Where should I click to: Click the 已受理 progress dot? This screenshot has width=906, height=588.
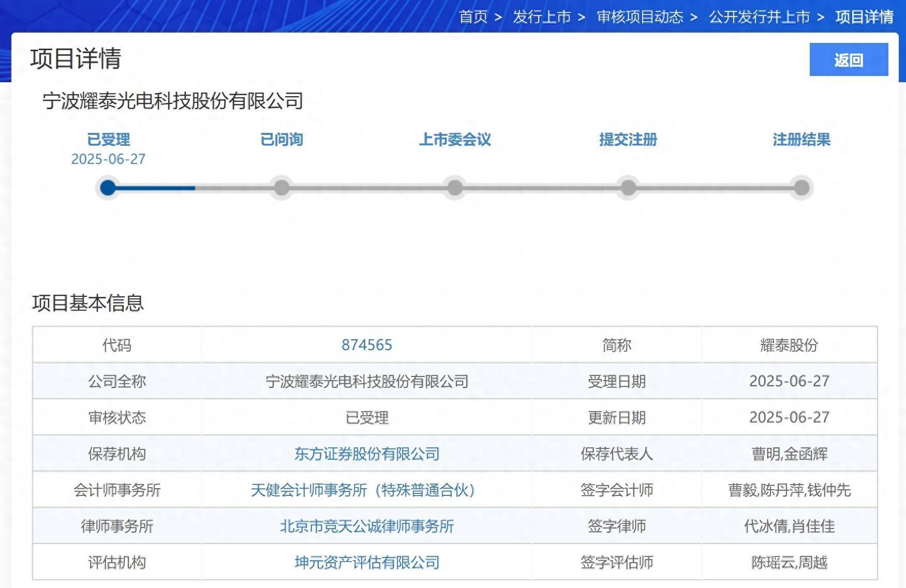[108, 187]
